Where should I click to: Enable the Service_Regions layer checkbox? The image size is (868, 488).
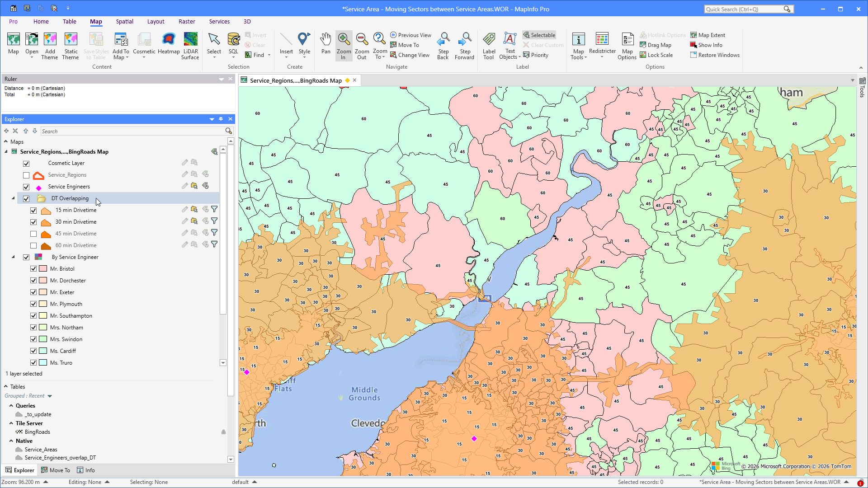[26, 175]
